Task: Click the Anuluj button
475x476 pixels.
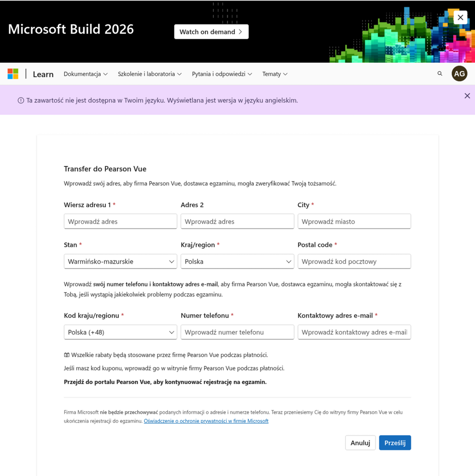Action: point(360,443)
